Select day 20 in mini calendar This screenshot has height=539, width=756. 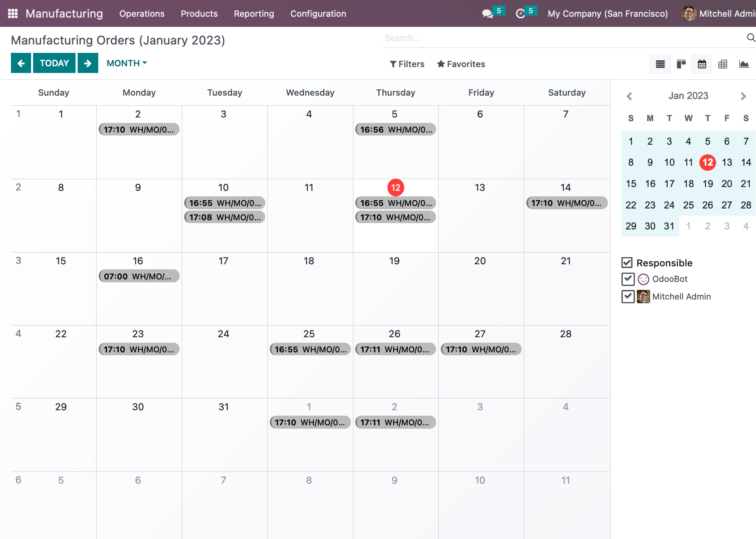click(727, 184)
